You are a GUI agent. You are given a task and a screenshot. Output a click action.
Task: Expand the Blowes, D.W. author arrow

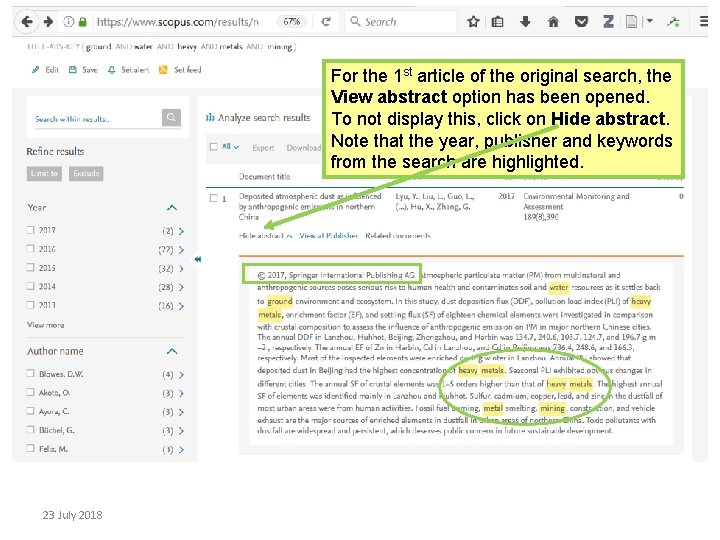(x=181, y=375)
